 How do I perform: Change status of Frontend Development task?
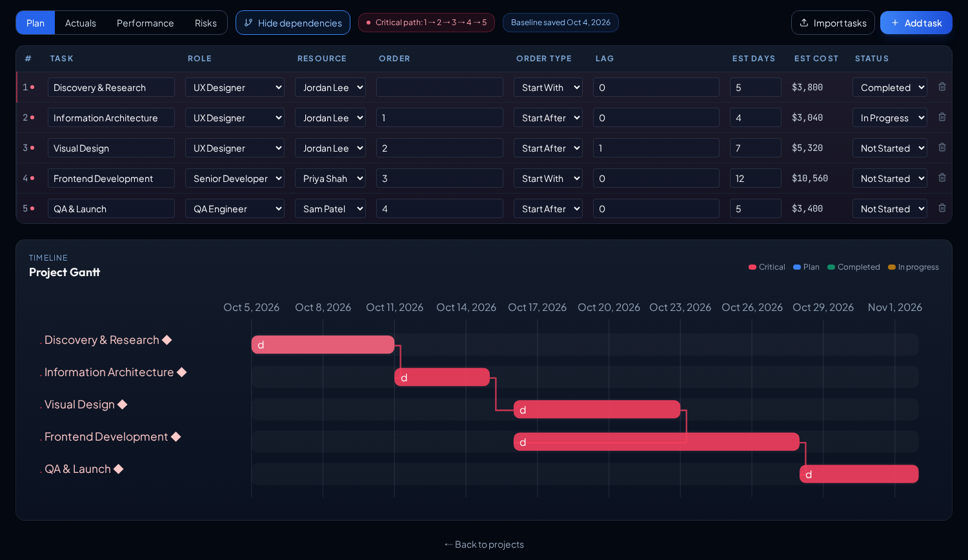(890, 178)
